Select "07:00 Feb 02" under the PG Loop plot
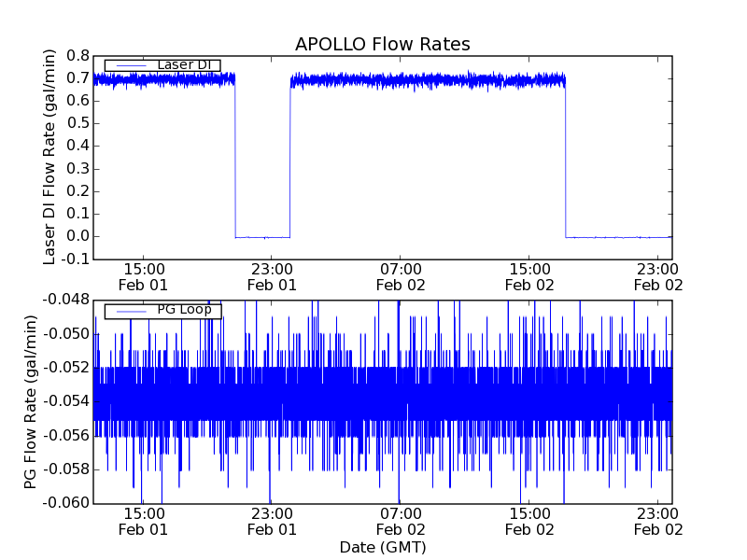 tap(401, 522)
